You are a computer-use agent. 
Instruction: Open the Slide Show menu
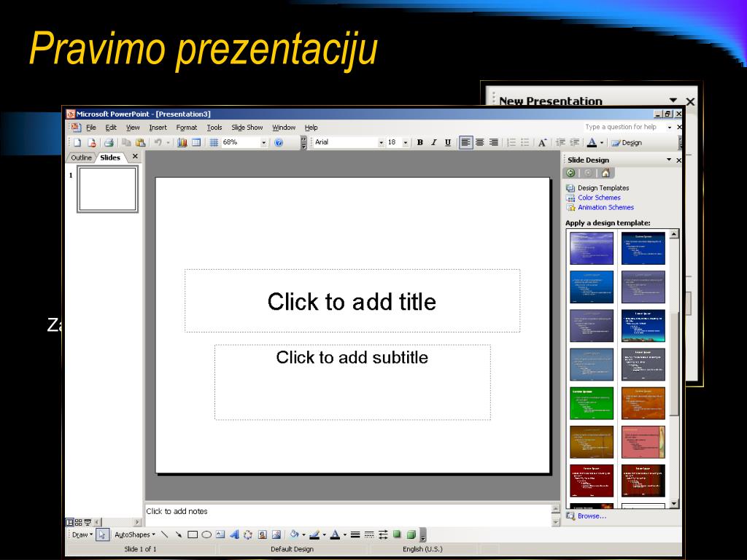tap(247, 128)
